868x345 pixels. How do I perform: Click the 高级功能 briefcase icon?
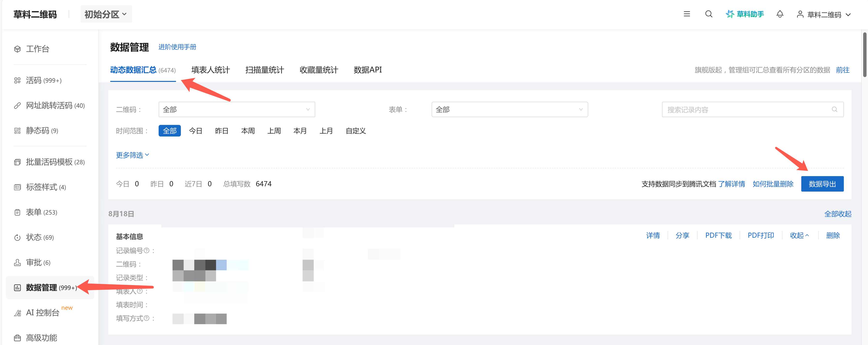coord(17,338)
